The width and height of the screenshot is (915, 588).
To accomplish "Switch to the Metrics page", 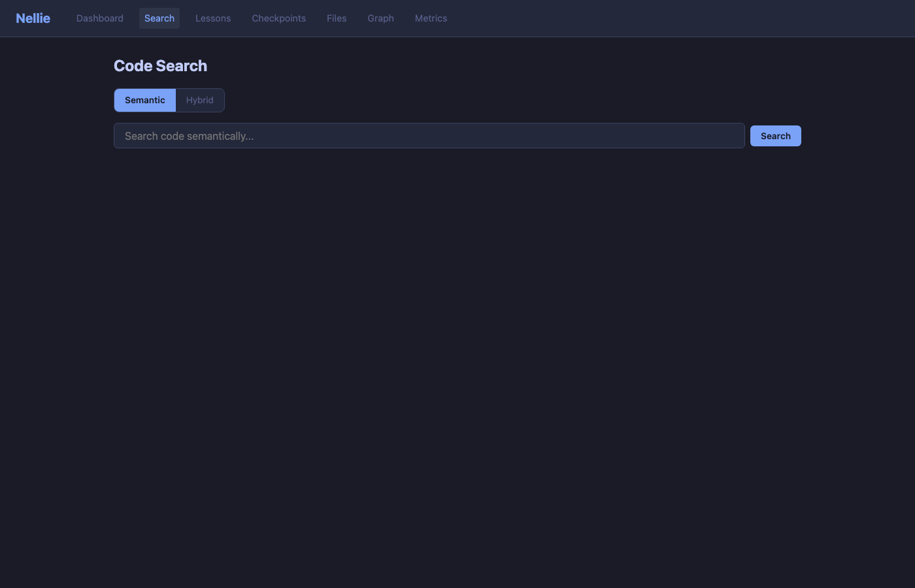I will pos(431,18).
